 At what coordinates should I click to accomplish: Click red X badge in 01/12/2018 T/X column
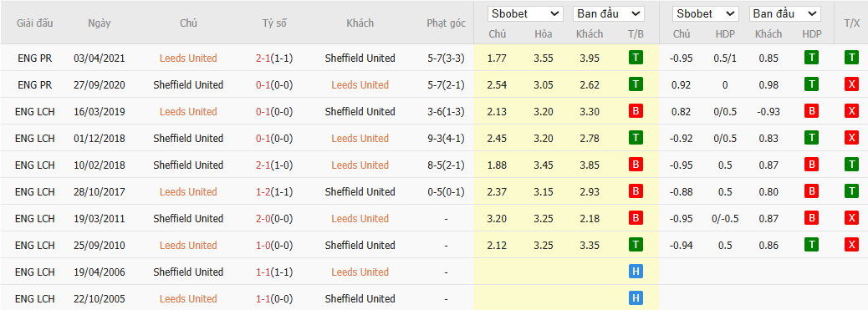pos(850,138)
